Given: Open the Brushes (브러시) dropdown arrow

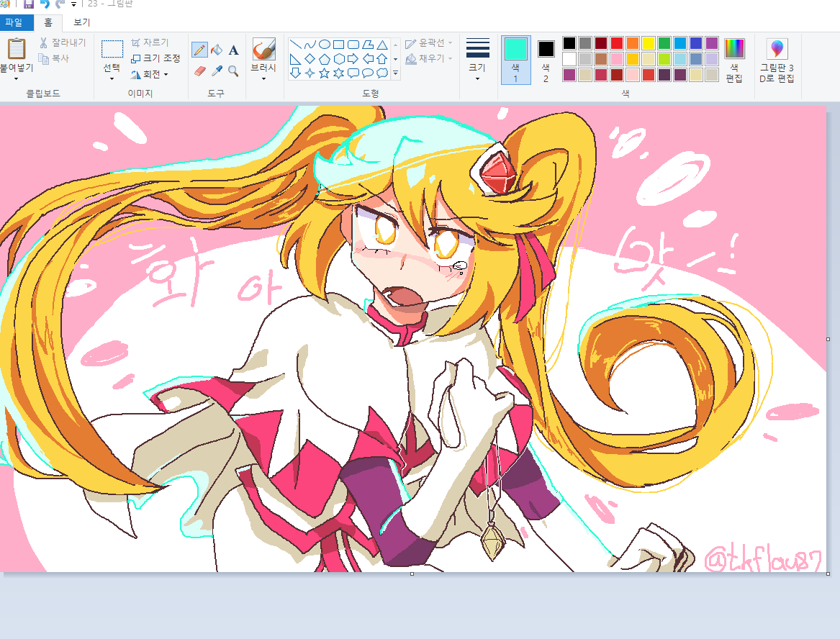Looking at the screenshot, I should (263, 78).
